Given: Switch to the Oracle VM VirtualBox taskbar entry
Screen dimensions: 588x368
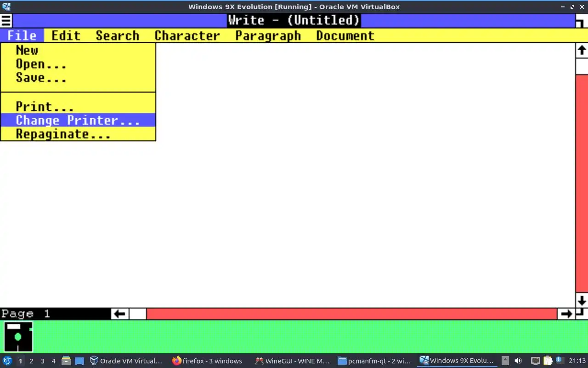Looking at the screenshot, I should pos(127,361).
